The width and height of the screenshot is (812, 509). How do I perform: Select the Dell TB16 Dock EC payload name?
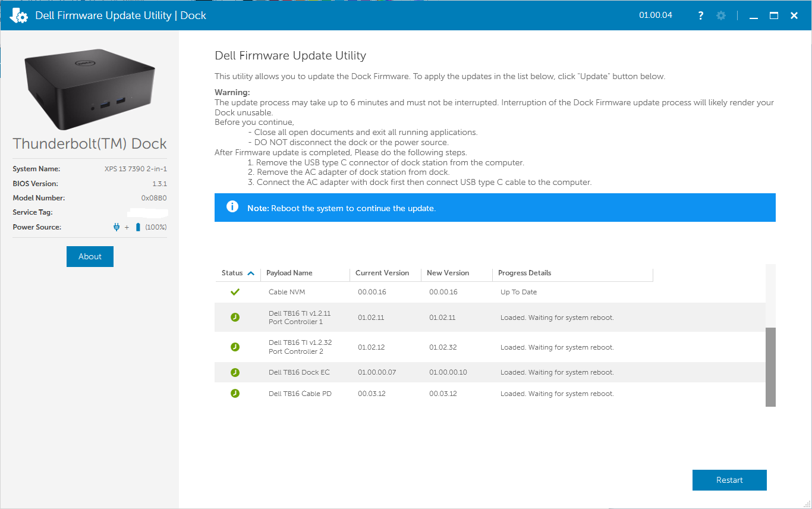[299, 372]
